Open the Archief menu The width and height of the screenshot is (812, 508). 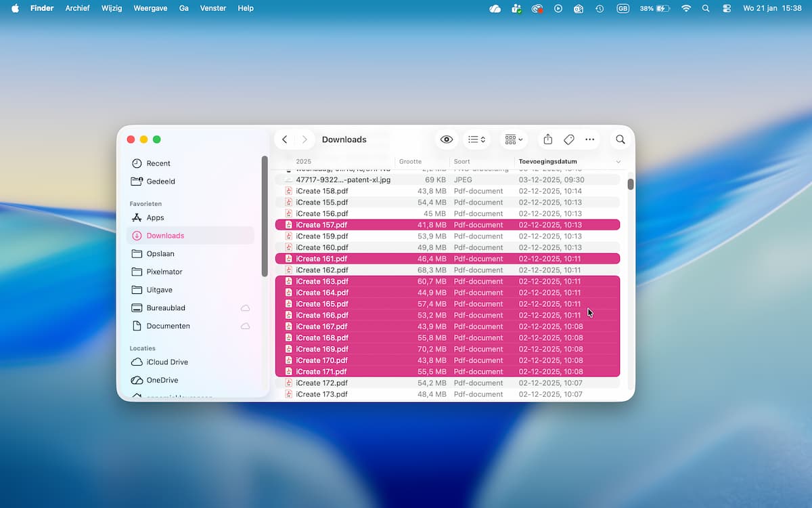coord(78,8)
